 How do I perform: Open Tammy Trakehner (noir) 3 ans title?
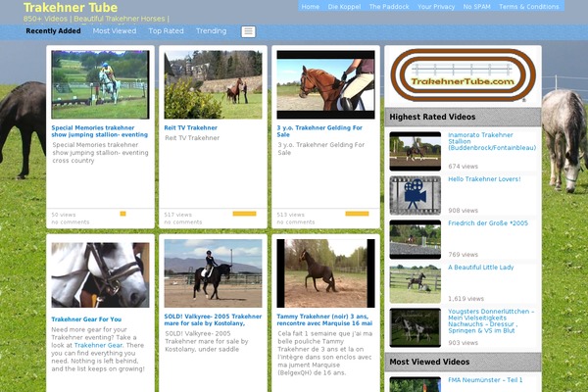(x=324, y=320)
